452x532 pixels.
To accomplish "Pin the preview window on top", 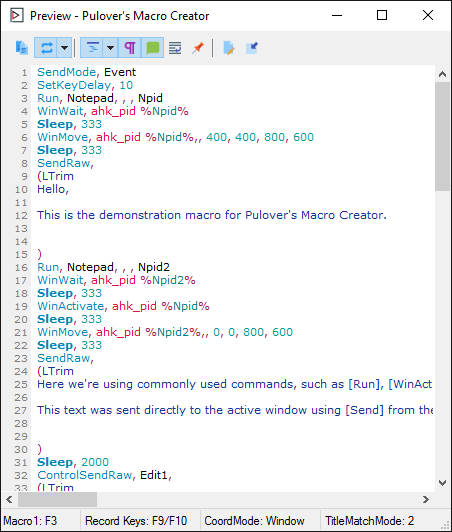I will click(198, 48).
